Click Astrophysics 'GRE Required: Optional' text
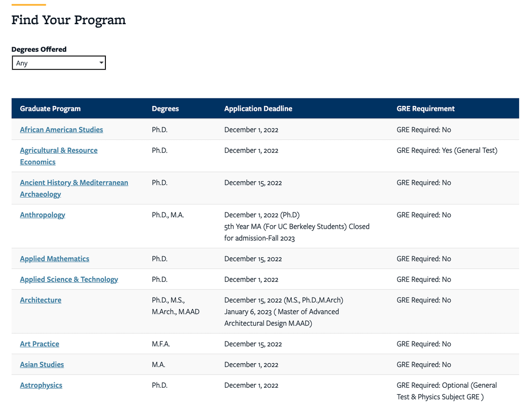 [432, 385]
